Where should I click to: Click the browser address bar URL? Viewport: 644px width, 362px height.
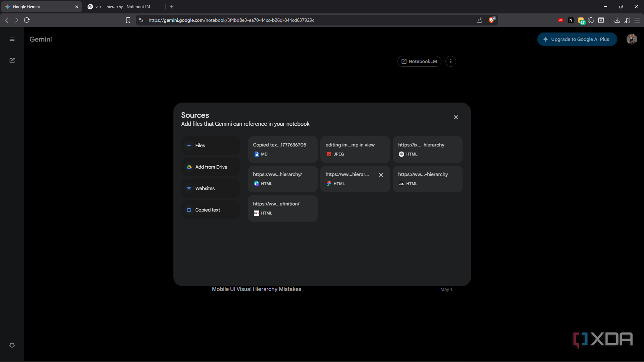[231, 20]
